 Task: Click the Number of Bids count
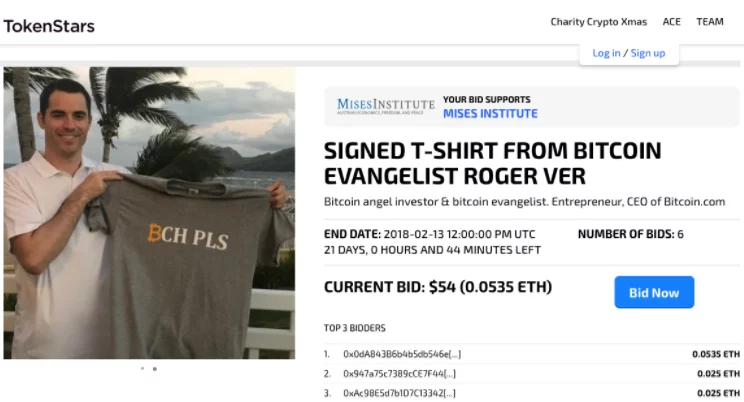(630, 234)
